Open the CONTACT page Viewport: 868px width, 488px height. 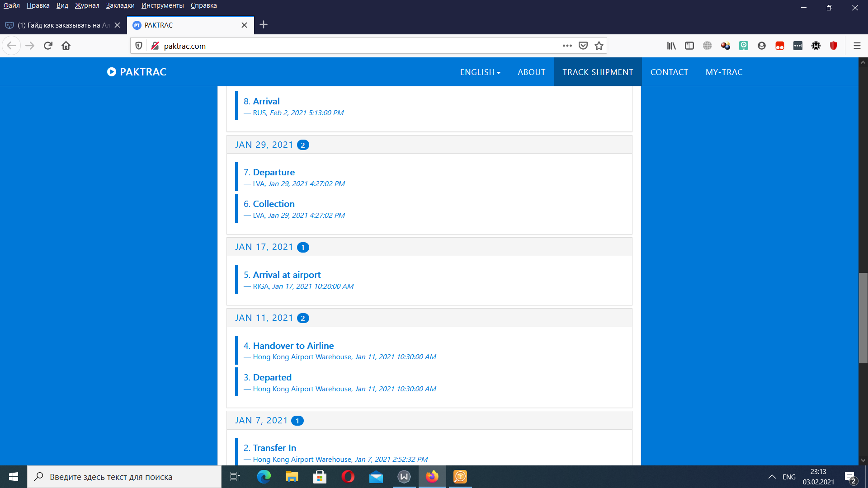coord(669,72)
